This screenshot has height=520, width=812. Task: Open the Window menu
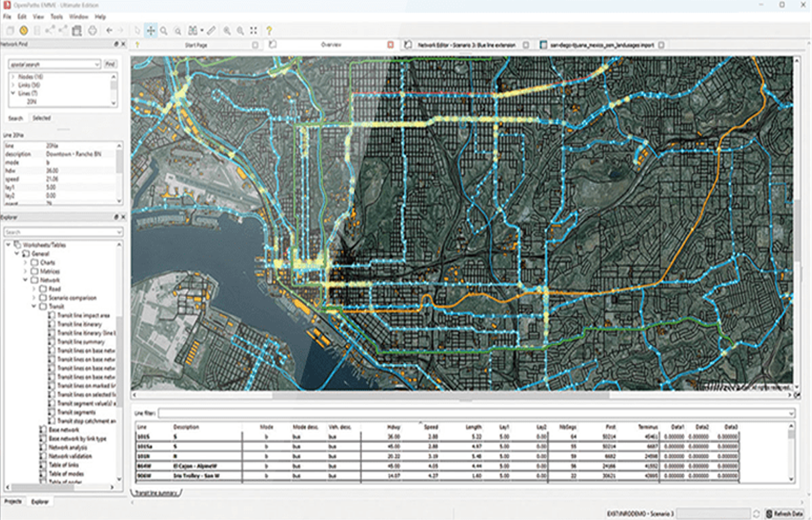tap(78, 17)
